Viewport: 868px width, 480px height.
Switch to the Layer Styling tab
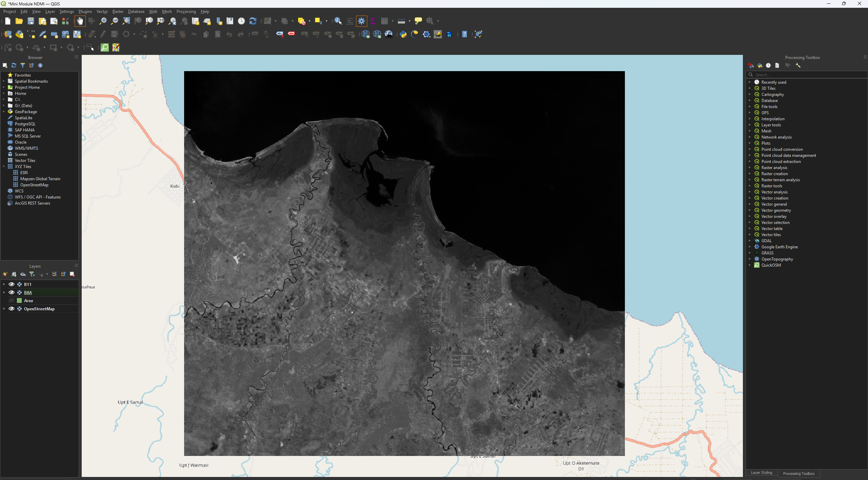tap(761, 473)
